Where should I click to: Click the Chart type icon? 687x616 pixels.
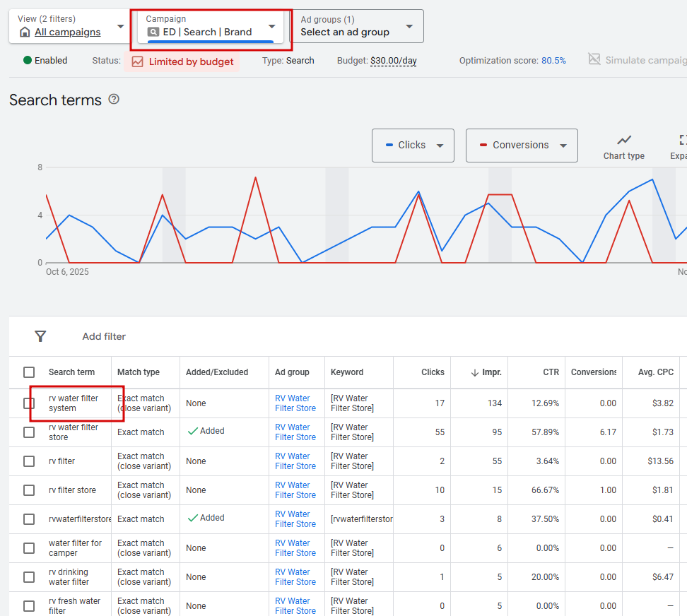[x=623, y=141]
